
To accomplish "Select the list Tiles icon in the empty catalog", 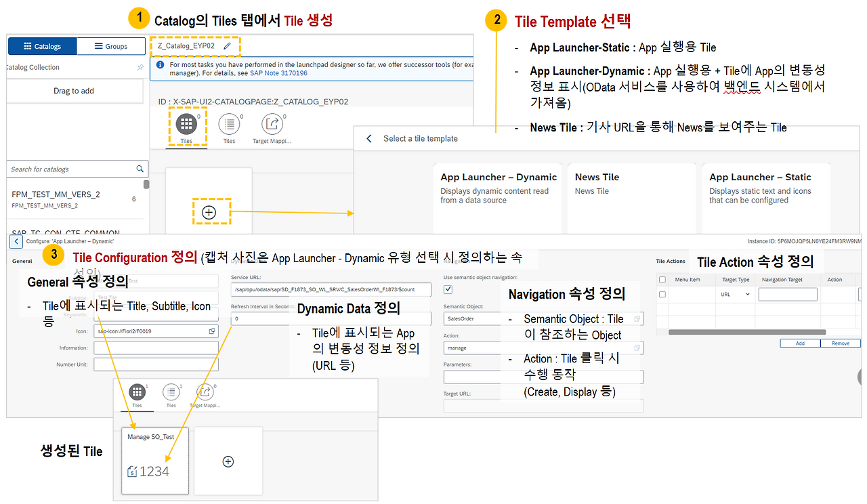I will (229, 125).
